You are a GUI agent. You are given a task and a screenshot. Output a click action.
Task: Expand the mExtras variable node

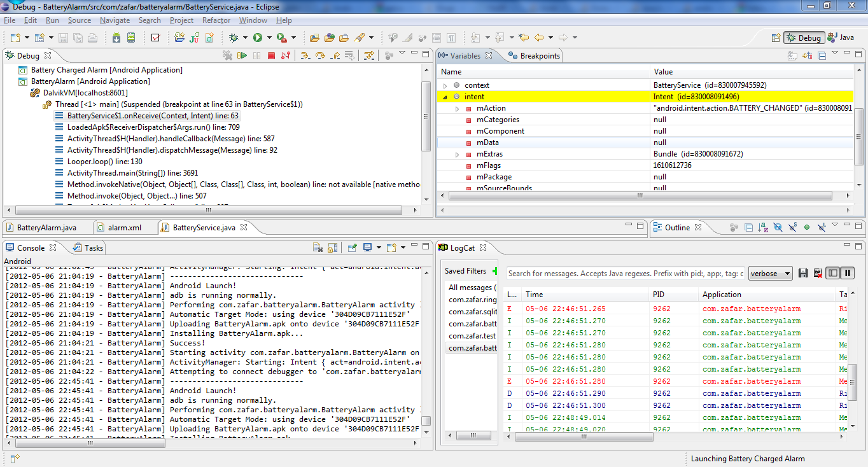[x=457, y=154]
